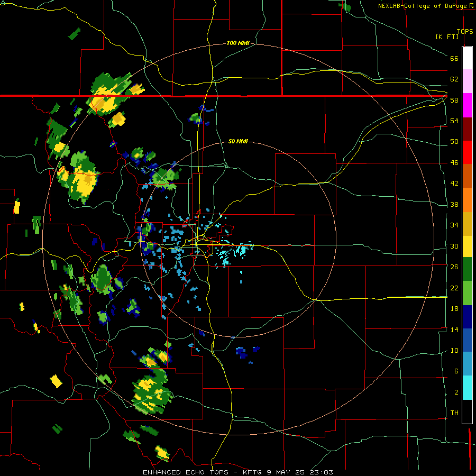Select the dark orange legend swatch
Image resolution: width=476 pixels, height=476 pixels.
point(467,176)
